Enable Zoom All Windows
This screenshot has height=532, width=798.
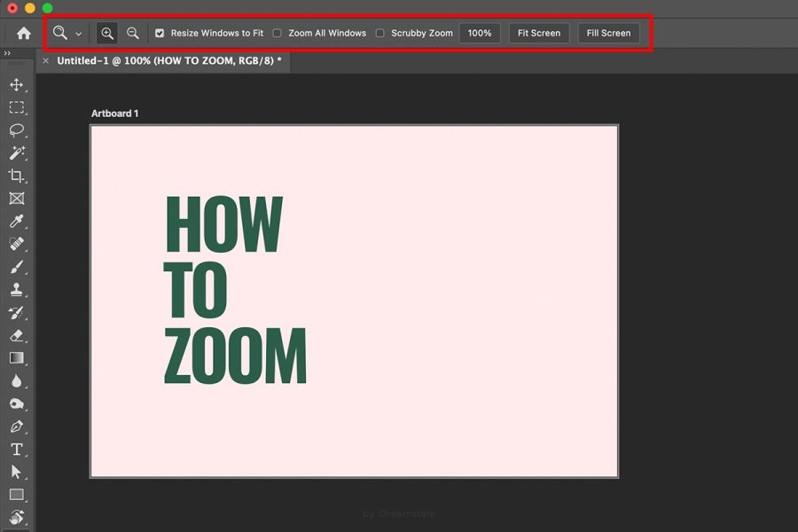278,33
